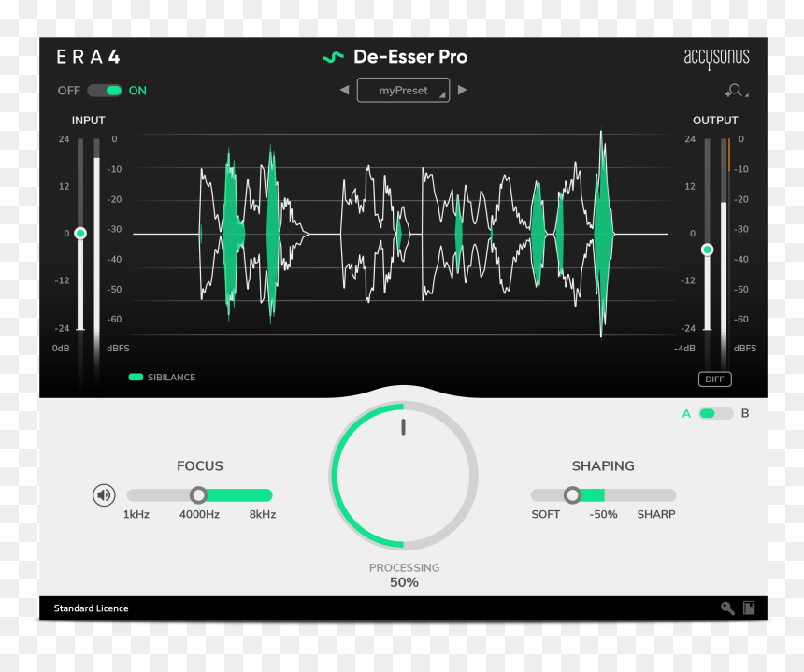Screen dimensions: 804x672
Task: Click the SHAPING slider handle
Action: 572,495
